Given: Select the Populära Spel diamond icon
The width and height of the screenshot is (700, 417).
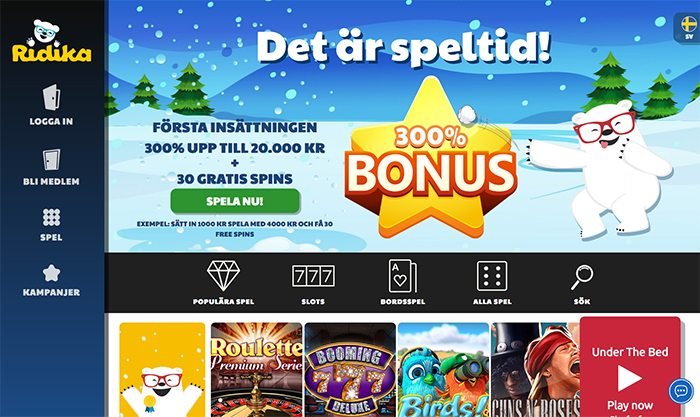Looking at the screenshot, I should pyautogui.click(x=223, y=276).
